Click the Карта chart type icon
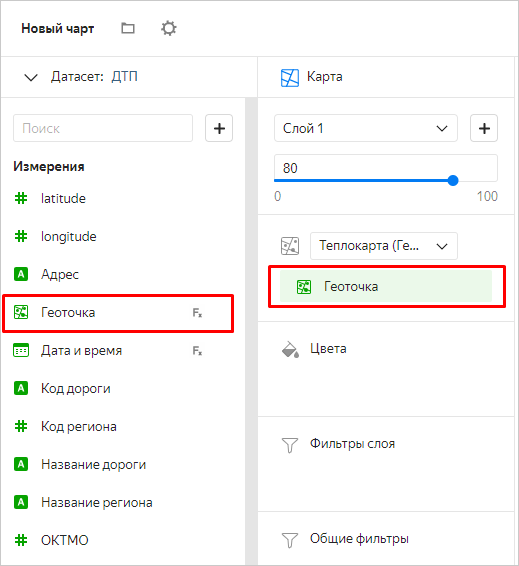The image size is (519, 566). (290, 78)
